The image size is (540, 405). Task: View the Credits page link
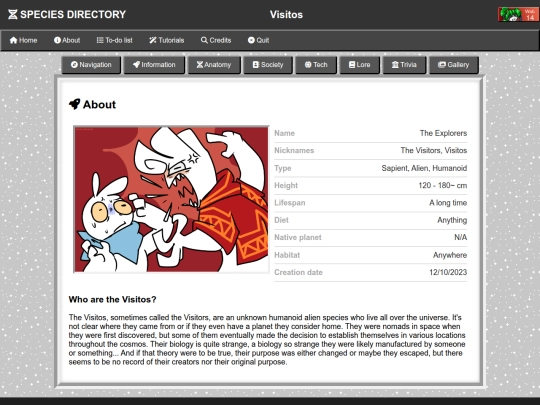pyautogui.click(x=216, y=40)
